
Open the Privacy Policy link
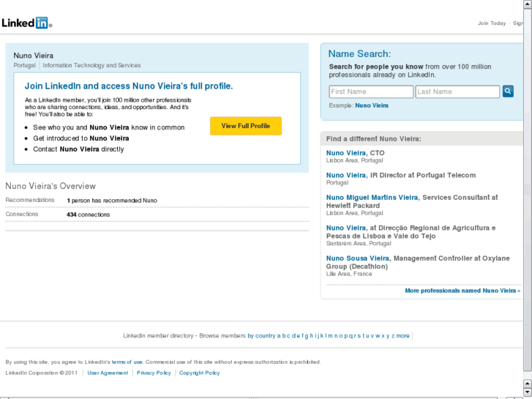(154, 373)
